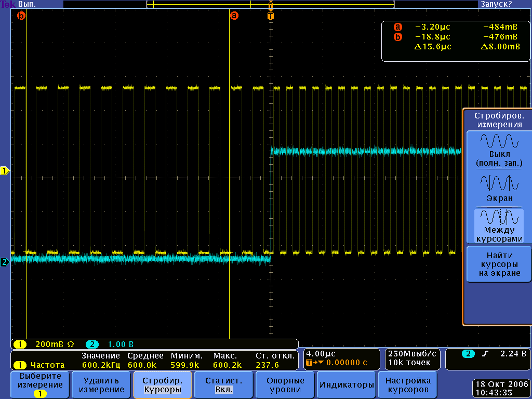
Task: Open the "Опорные уровни" menu
Action: [x=285, y=385]
